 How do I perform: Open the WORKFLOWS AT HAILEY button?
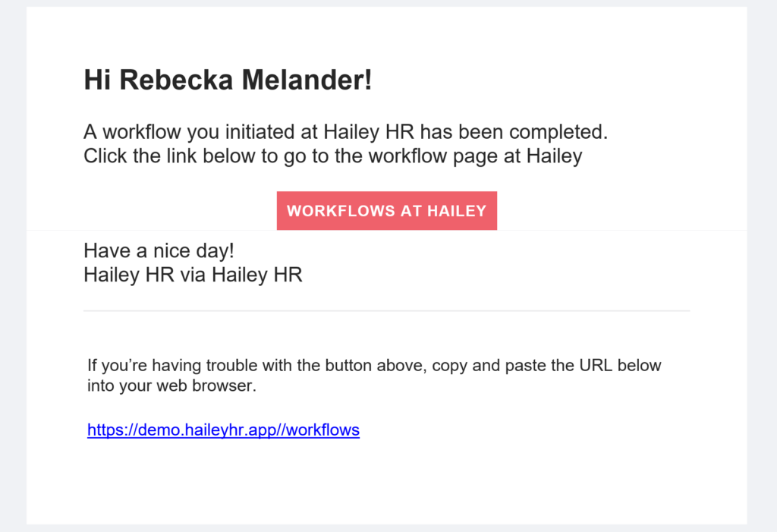point(386,211)
